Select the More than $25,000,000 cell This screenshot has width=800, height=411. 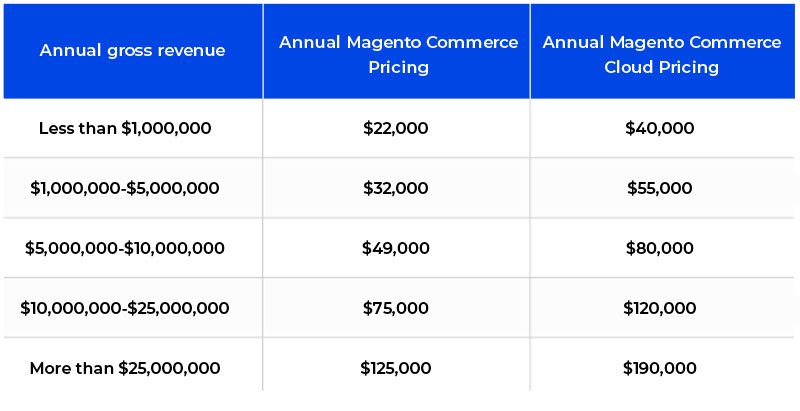(x=125, y=368)
